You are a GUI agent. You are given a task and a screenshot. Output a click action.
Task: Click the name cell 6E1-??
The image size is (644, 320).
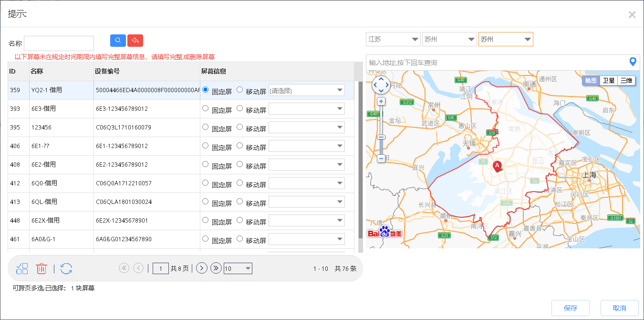click(40, 146)
